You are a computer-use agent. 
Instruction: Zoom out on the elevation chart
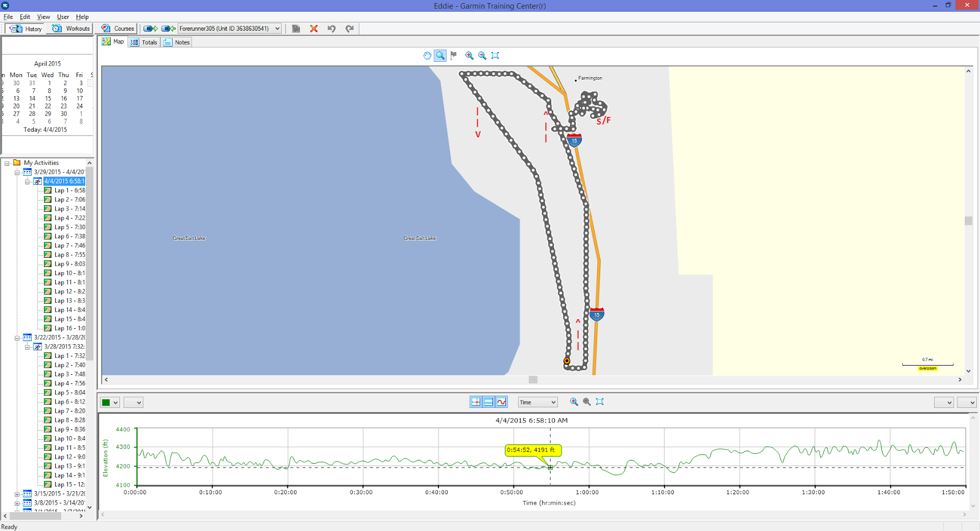point(587,402)
